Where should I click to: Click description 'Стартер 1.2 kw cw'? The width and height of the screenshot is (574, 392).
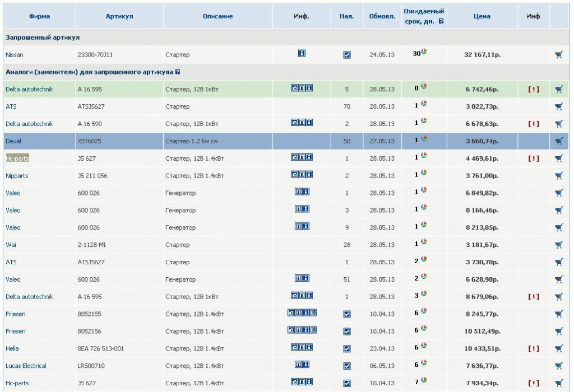[192, 141]
